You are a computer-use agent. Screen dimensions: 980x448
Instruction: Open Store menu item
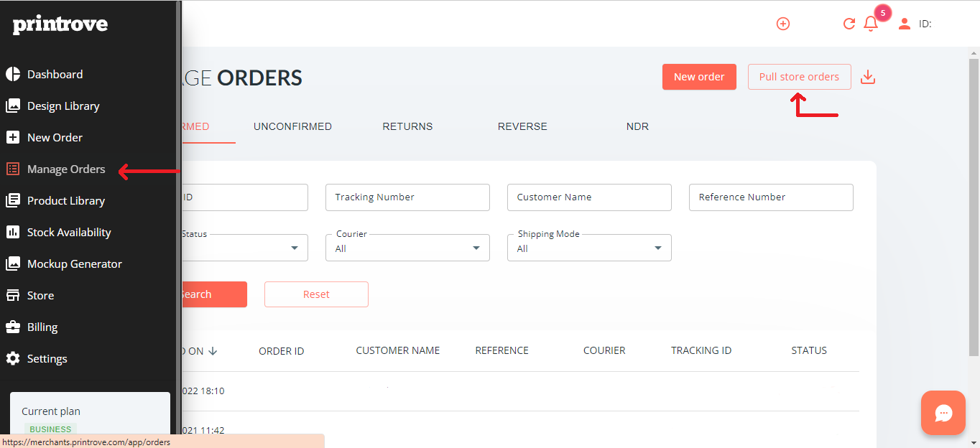[40, 295]
